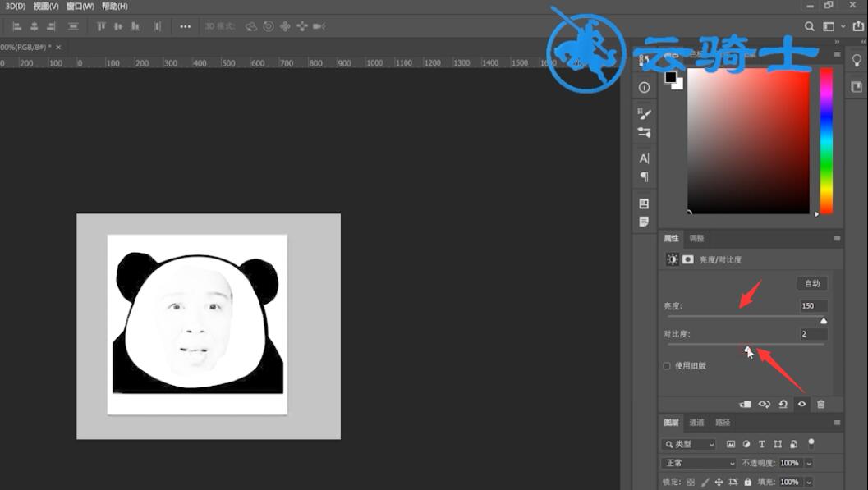Click the black foreground color swatch
Viewport: 868px width, 490px height.
[x=670, y=77]
